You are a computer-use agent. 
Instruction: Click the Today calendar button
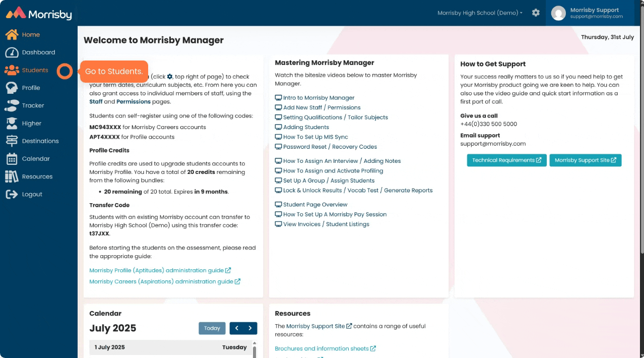[x=212, y=328]
